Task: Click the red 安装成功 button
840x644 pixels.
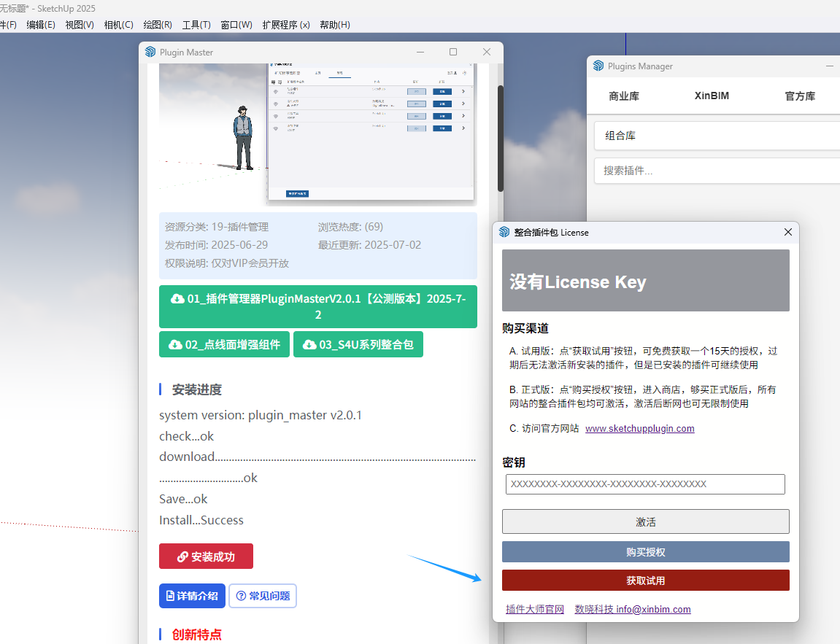Action: (x=206, y=556)
